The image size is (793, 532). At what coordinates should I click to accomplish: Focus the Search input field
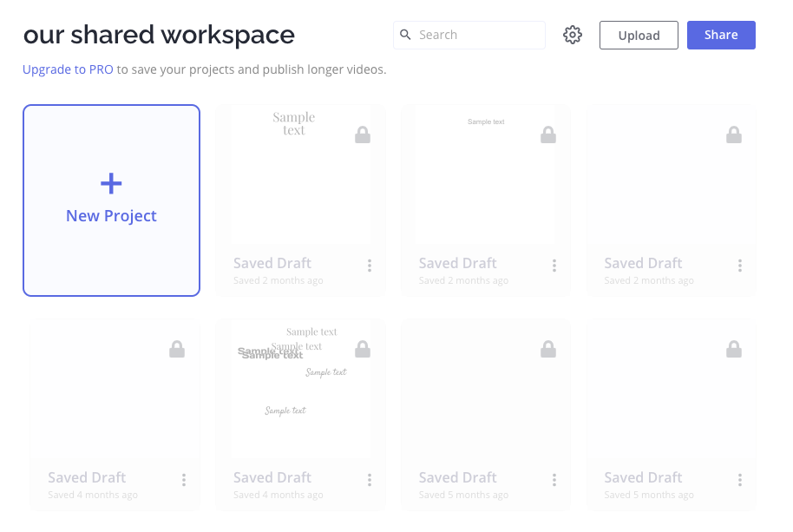point(477,35)
